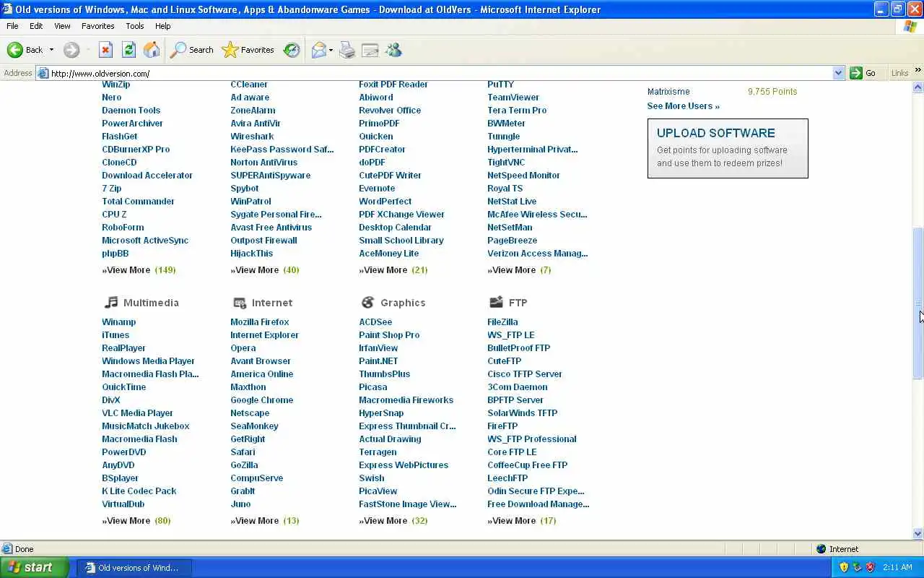Click the Graphics category icon

(x=367, y=302)
